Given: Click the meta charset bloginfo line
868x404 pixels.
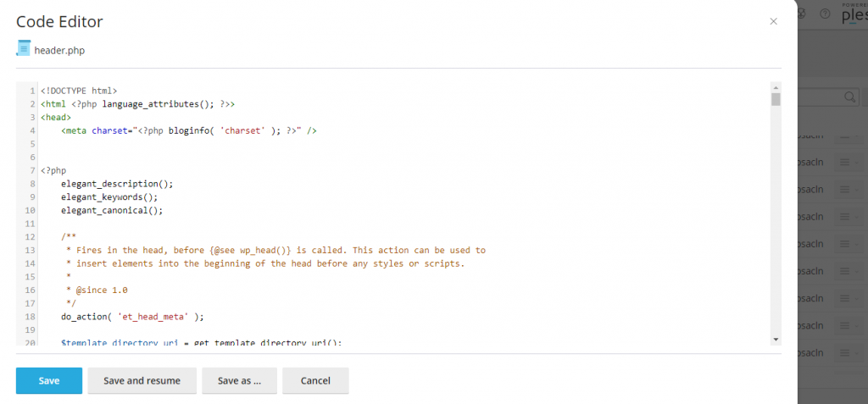Looking at the screenshot, I should 189,130.
